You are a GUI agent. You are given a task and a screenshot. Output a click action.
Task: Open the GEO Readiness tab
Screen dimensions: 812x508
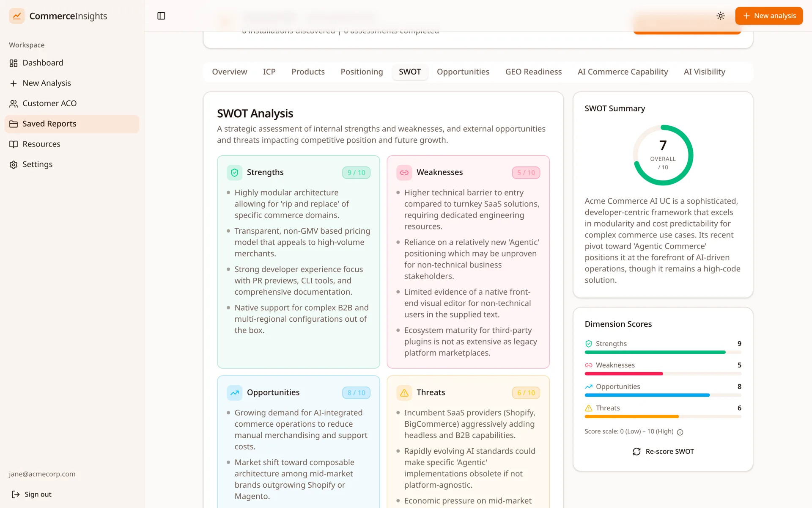pos(533,72)
